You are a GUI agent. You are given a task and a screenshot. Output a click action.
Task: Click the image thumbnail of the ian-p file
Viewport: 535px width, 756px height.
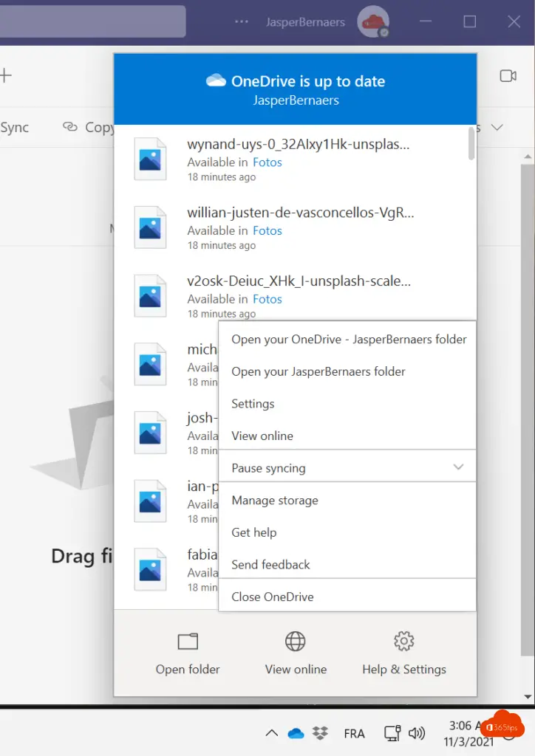(150, 501)
